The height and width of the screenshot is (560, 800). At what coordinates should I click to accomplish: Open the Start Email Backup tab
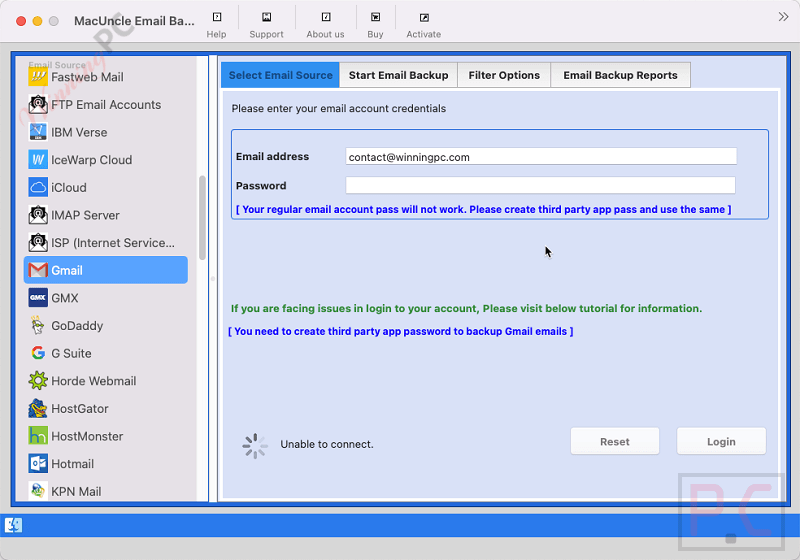(398, 75)
